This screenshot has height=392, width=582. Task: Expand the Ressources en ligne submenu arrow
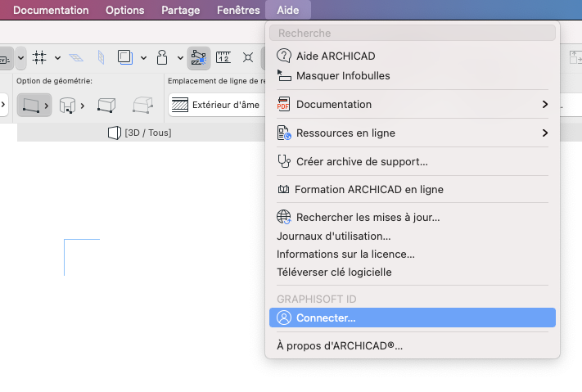[x=545, y=133]
